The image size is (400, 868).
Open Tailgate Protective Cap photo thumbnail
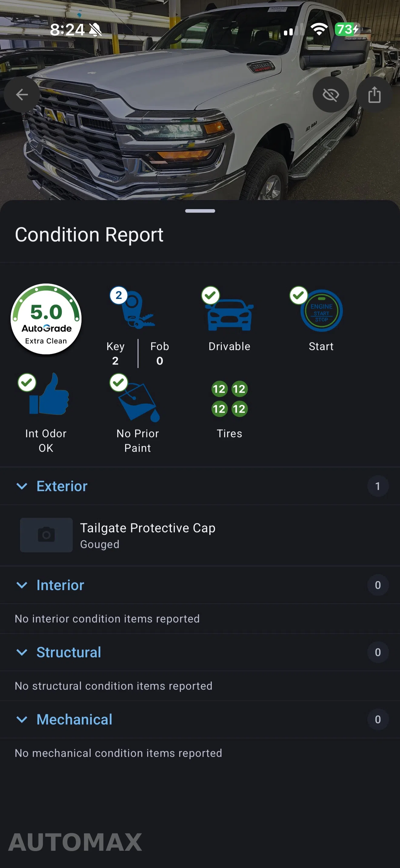pyautogui.click(x=46, y=535)
